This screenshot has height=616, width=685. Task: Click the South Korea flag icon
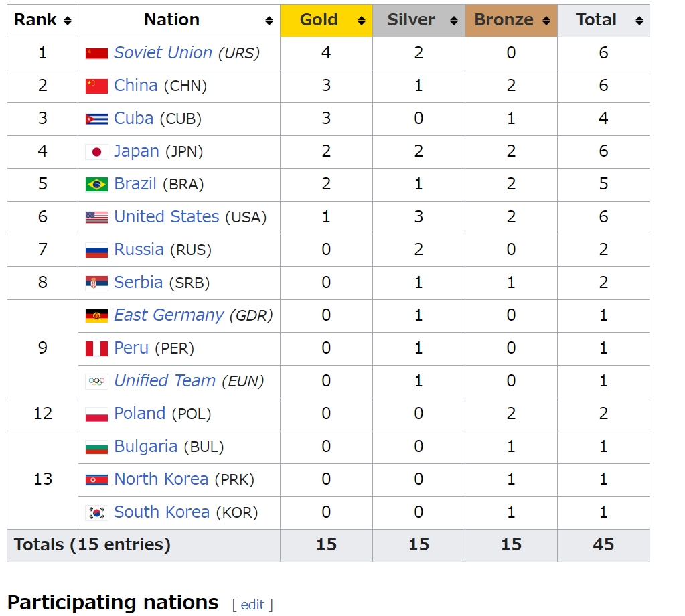(x=96, y=513)
